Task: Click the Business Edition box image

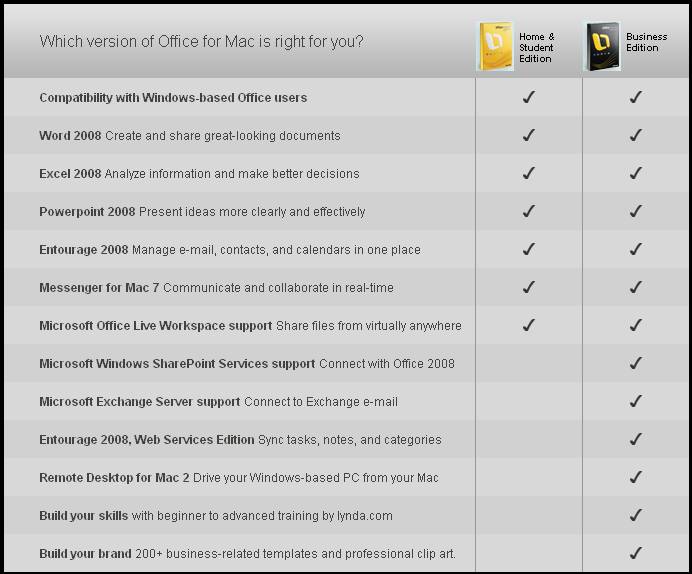Action: pos(602,46)
